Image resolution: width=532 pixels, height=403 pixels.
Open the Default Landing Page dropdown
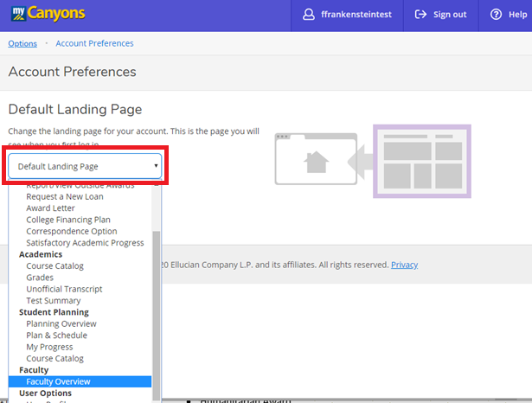[x=85, y=166]
